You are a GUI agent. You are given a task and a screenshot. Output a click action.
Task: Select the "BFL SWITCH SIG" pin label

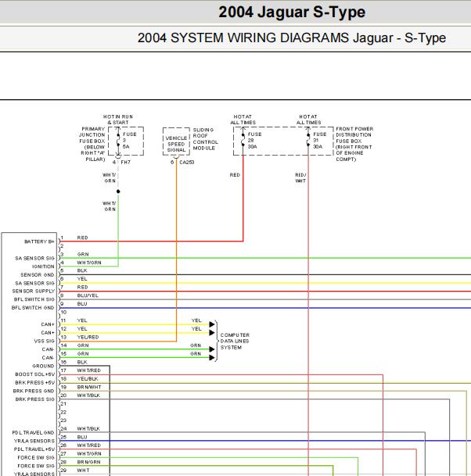click(x=34, y=299)
